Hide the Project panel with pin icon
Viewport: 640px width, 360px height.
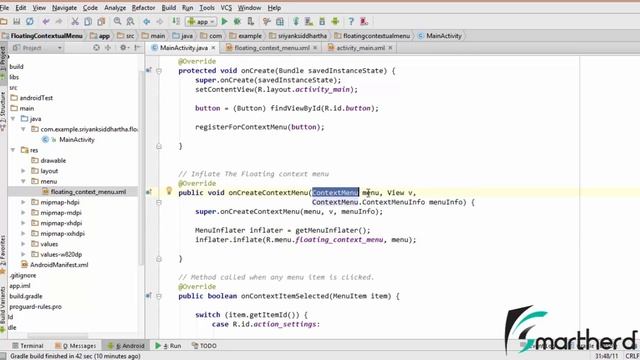click(137, 48)
